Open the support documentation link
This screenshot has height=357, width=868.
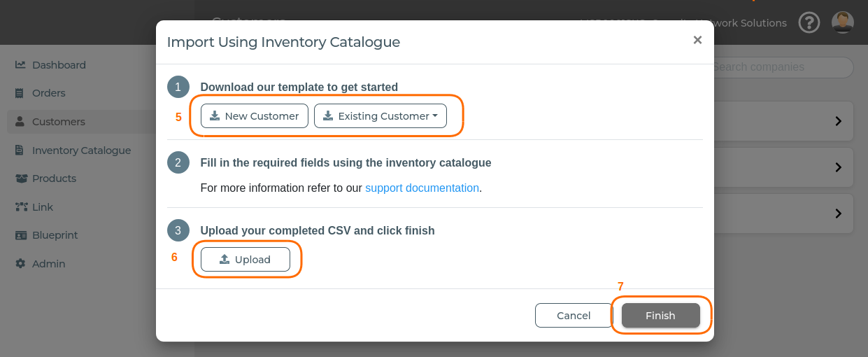(x=422, y=188)
